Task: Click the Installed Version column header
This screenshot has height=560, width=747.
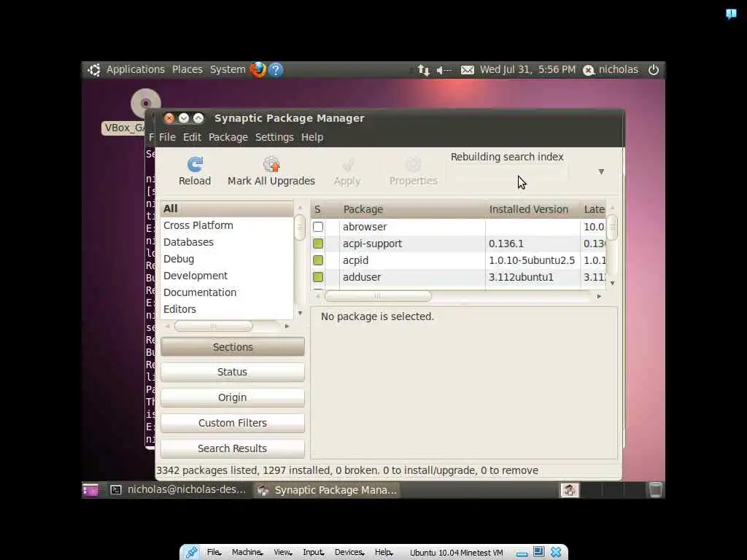Action: click(x=533, y=209)
